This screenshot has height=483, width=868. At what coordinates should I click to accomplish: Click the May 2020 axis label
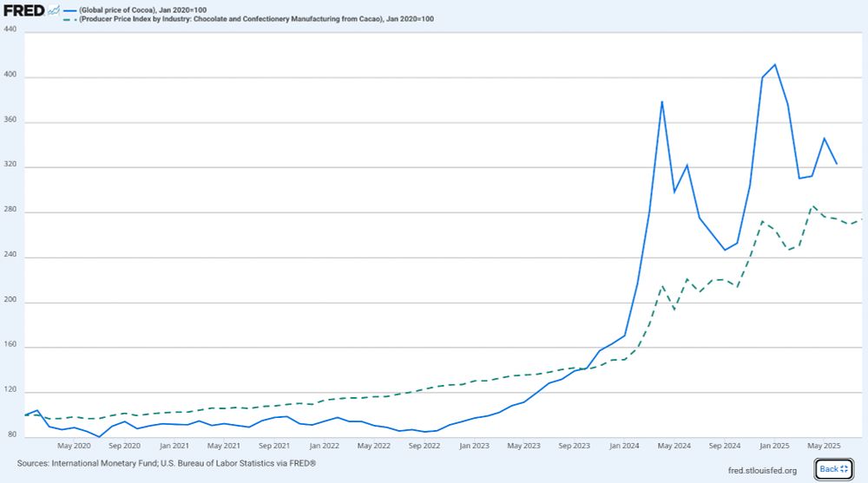pyautogui.click(x=74, y=446)
